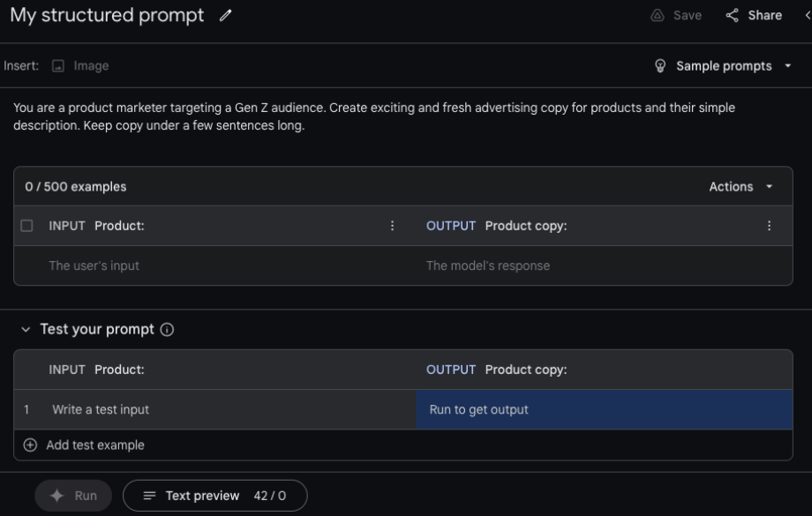Click the pencil icon to rename prompt
Screen dimensions: 812x516
[x=226, y=16]
